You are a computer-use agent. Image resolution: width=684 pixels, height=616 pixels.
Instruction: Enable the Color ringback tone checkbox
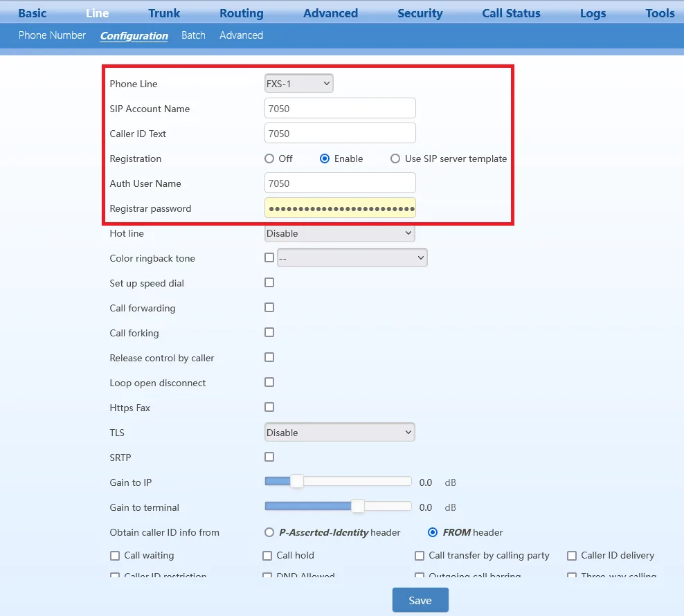[269, 257]
